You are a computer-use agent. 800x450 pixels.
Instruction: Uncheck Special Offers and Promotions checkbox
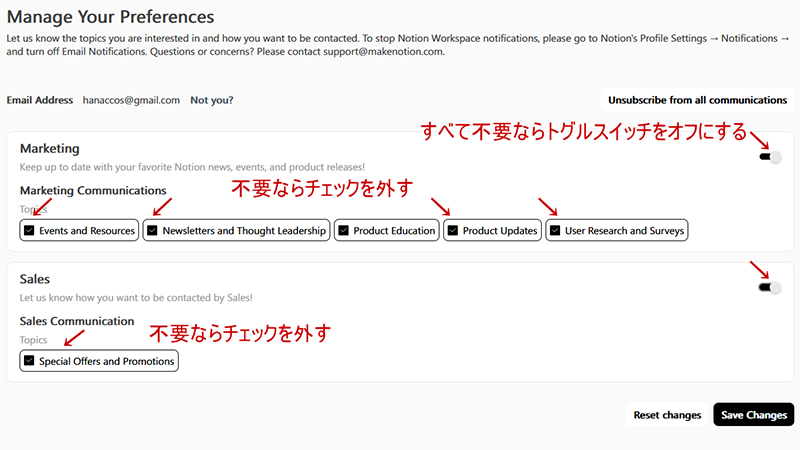click(29, 361)
